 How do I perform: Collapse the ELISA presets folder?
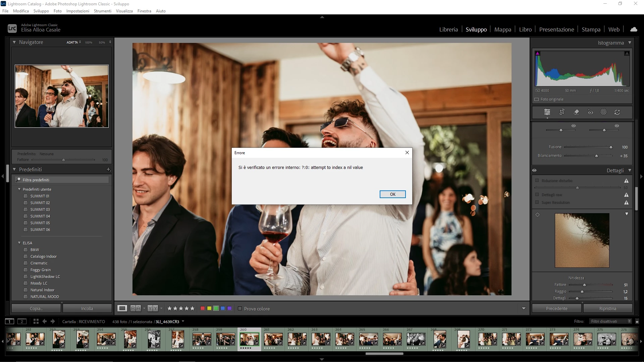19,243
